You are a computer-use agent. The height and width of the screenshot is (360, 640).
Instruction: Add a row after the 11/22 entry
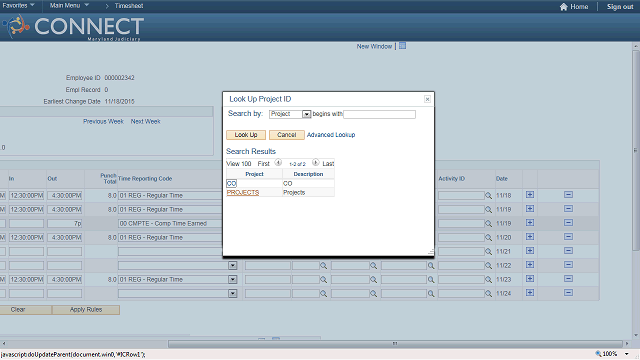coord(530,265)
